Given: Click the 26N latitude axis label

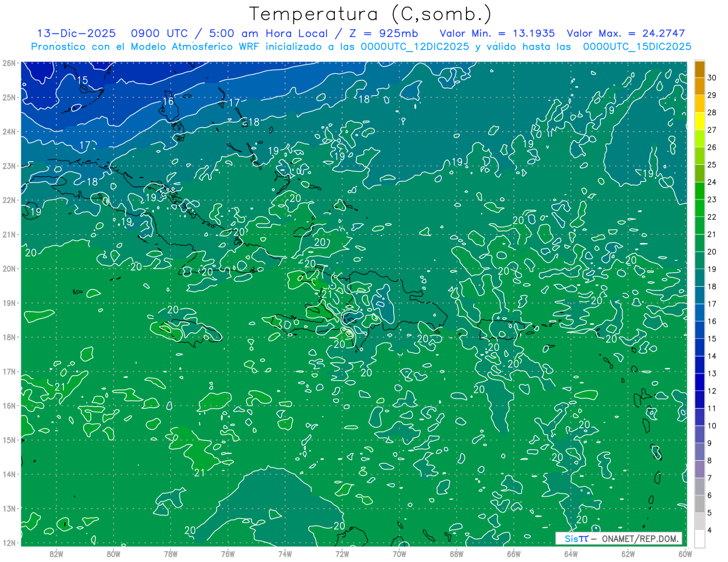Looking at the screenshot, I should (x=8, y=63).
